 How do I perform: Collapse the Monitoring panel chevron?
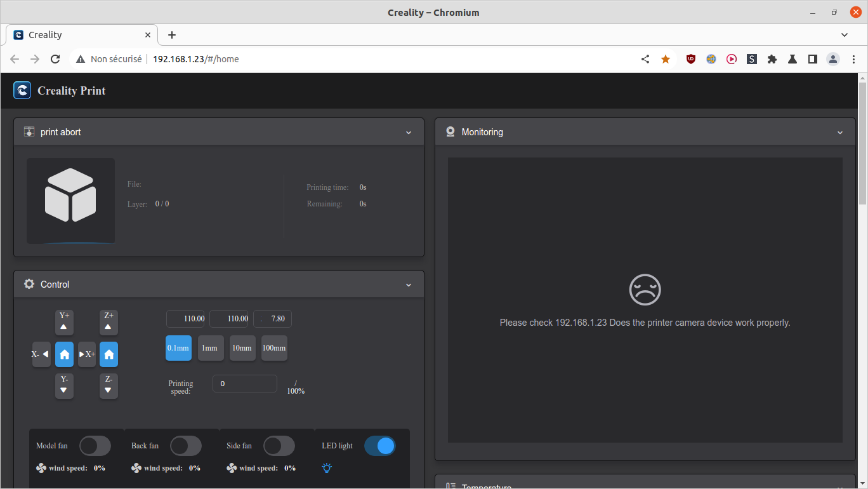[840, 133]
